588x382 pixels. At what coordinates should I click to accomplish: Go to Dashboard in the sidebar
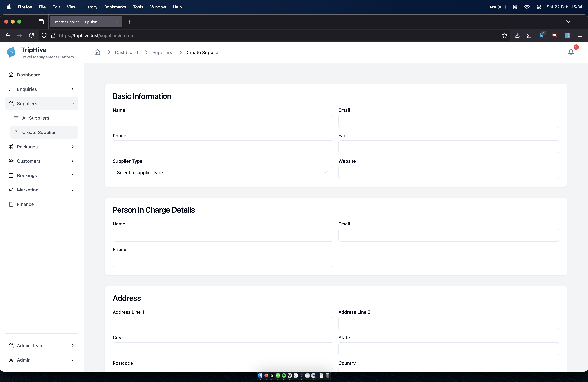pos(42,75)
